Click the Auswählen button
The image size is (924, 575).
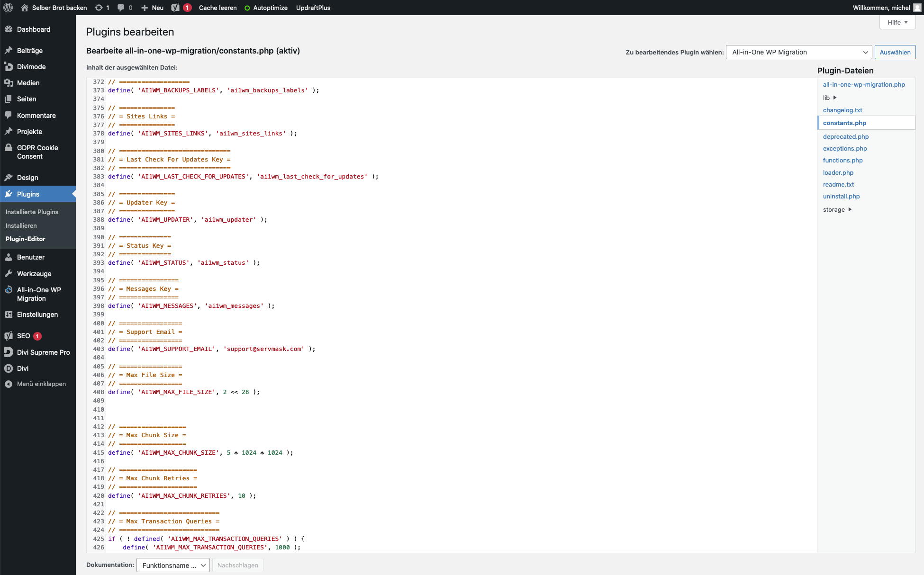pyautogui.click(x=895, y=52)
